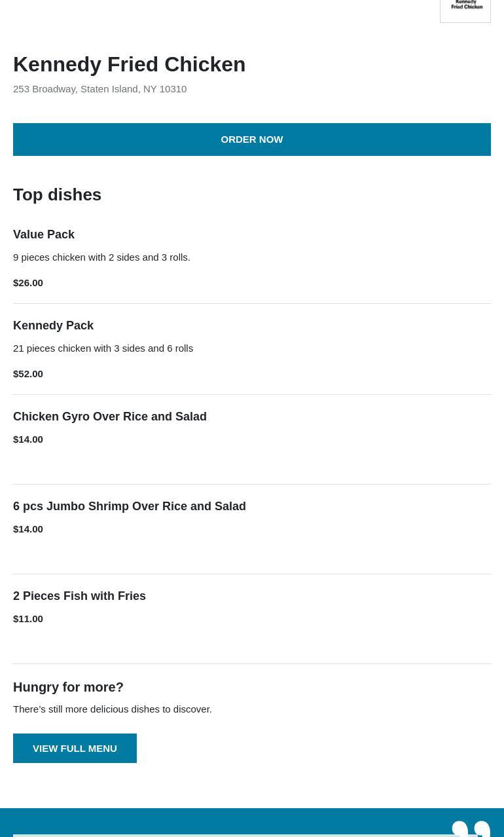
Task: Click the Hungry for more? heading
Action: pos(68,687)
